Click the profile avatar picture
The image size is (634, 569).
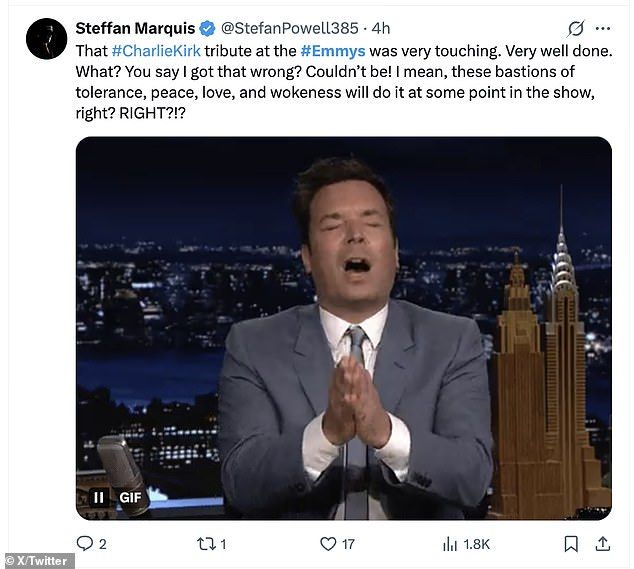[x=46, y=39]
